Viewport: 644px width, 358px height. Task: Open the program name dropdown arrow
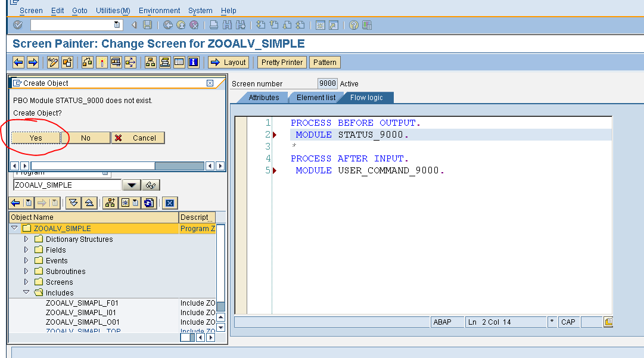click(x=131, y=185)
